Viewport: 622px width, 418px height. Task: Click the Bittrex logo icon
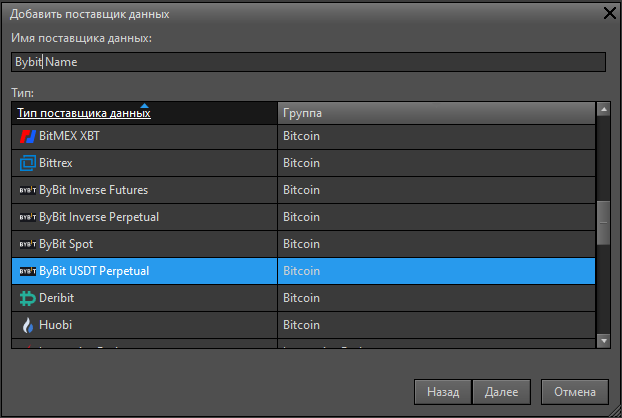coord(28,163)
